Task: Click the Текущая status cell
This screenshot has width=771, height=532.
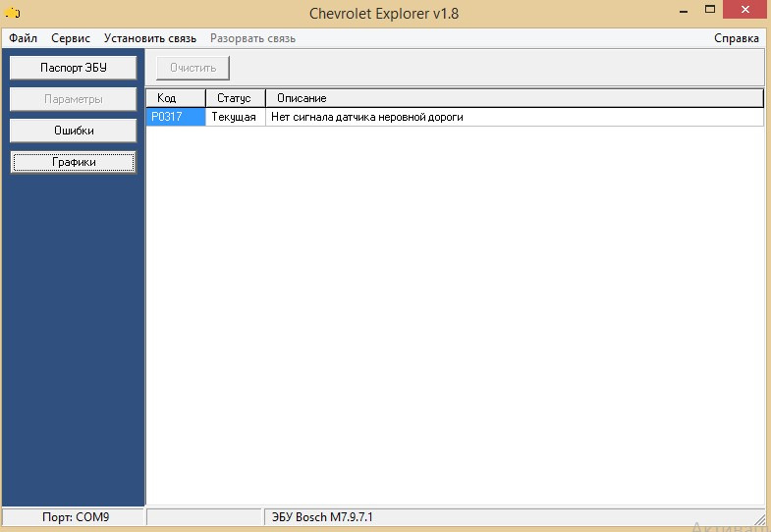Action: [236, 117]
